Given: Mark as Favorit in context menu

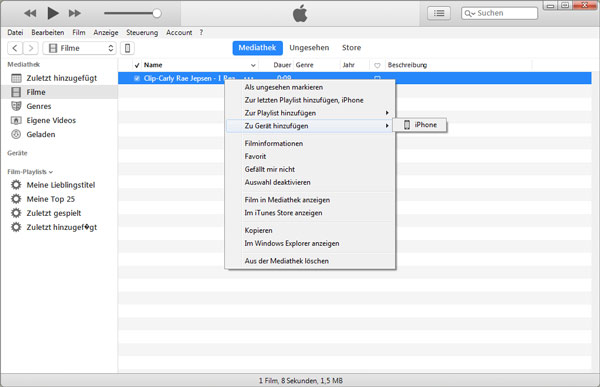Looking at the screenshot, I should pyautogui.click(x=310, y=157).
